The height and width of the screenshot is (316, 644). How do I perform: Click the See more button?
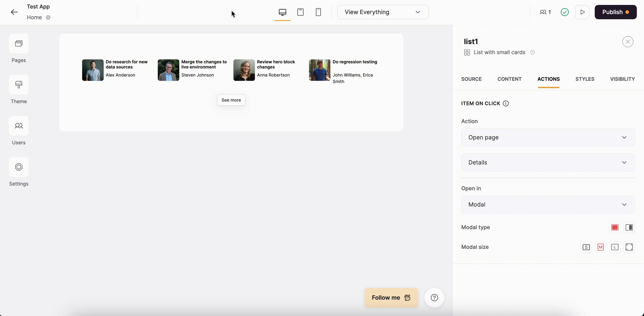click(x=231, y=100)
